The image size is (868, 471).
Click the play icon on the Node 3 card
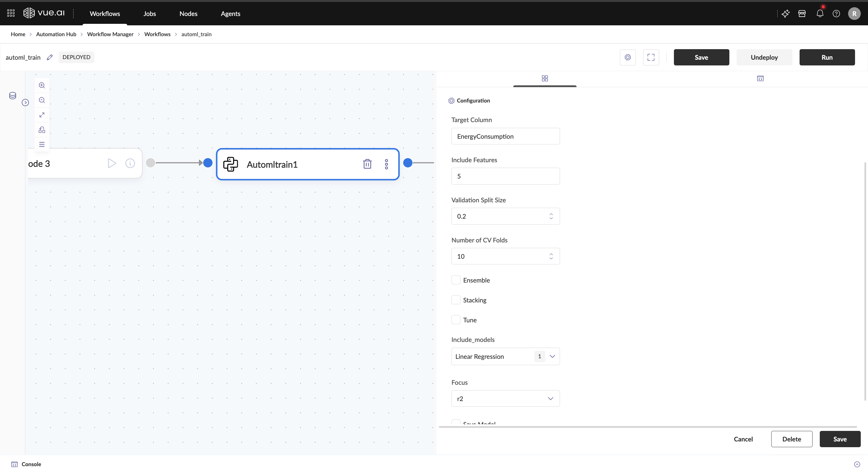point(112,163)
